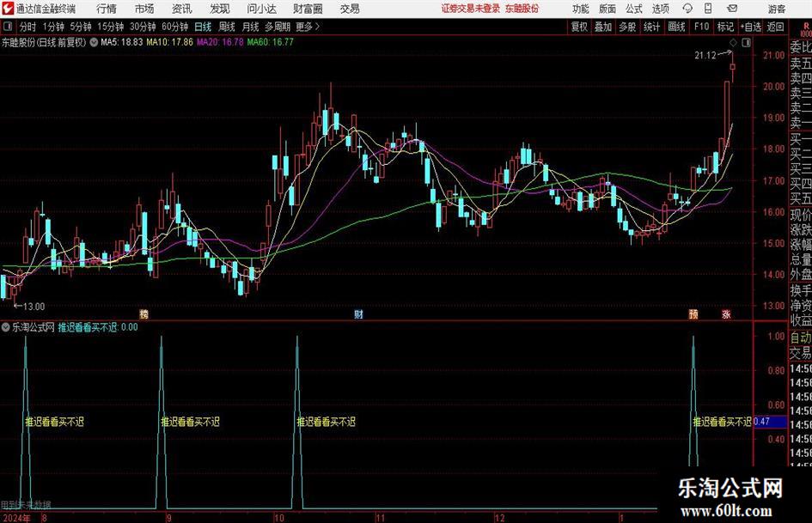
Task: Switch to 1分钟 period
Action: (x=52, y=27)
